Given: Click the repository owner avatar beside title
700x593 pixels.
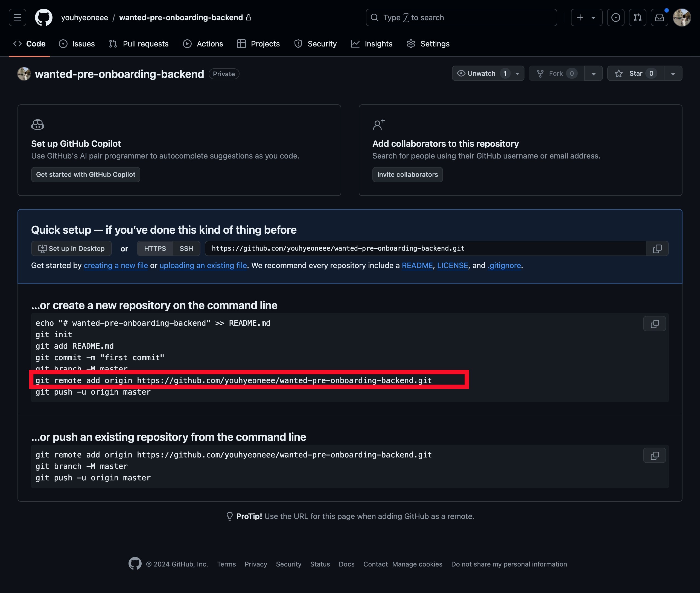Looking at the screenshot, I should (x=24, y=74).
